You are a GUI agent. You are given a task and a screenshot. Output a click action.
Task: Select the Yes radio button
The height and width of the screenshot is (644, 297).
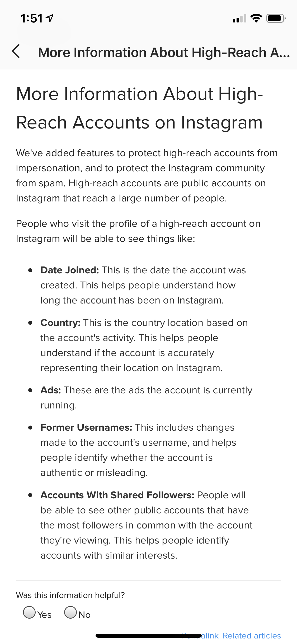[x=29, y=612]
